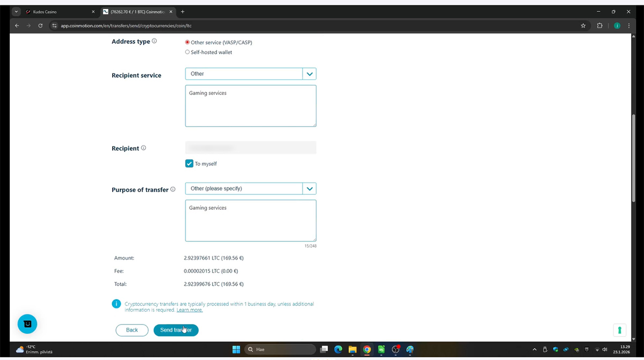This screenshot has width=644, height=360.
Task: Bookmark this page with the star icon
Action: pyautogui.click(x=583, y=25)
